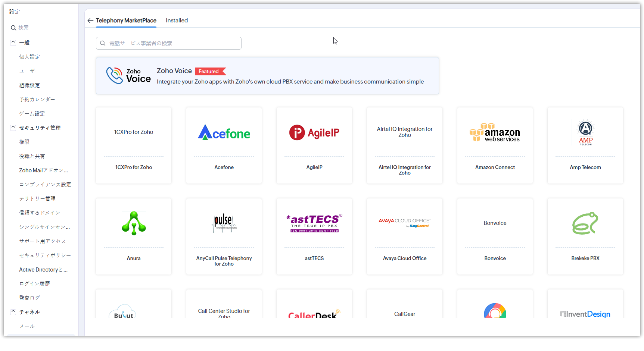Switch to the Telephony MarketPlace tab
644x351 pixels.
pyautogui.click(x=126, y=21)
